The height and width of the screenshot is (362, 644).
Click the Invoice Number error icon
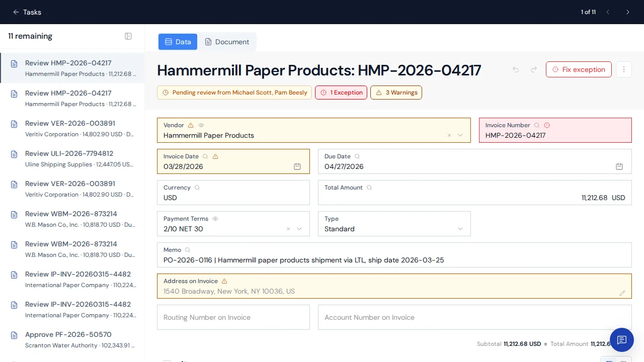pyautogui.click(x=547, y=125)
